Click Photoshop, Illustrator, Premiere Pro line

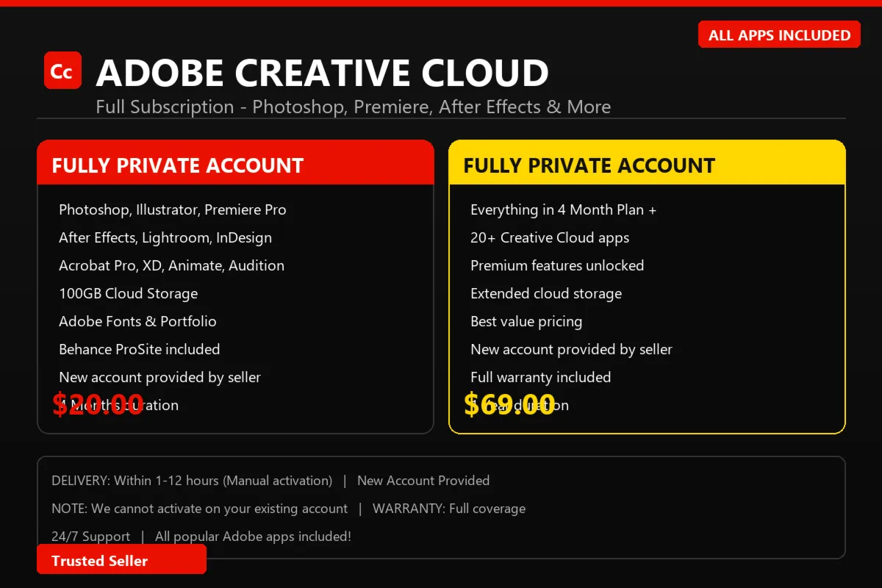(173, 210)
